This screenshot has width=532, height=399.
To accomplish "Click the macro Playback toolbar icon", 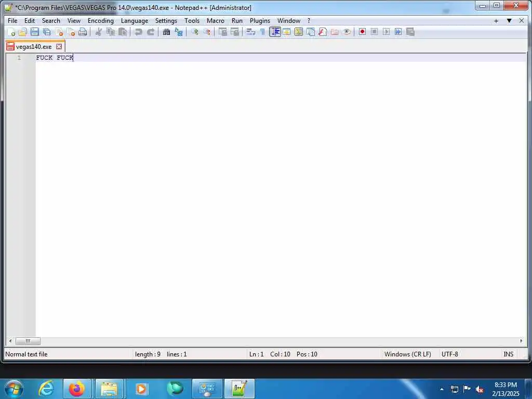I will point(386,32).
